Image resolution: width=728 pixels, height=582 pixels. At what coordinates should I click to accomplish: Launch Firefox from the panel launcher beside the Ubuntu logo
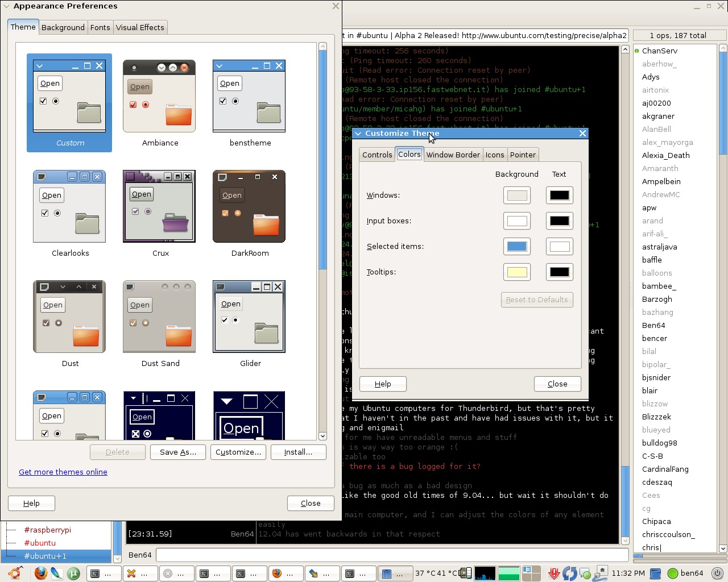click(40, 573)
